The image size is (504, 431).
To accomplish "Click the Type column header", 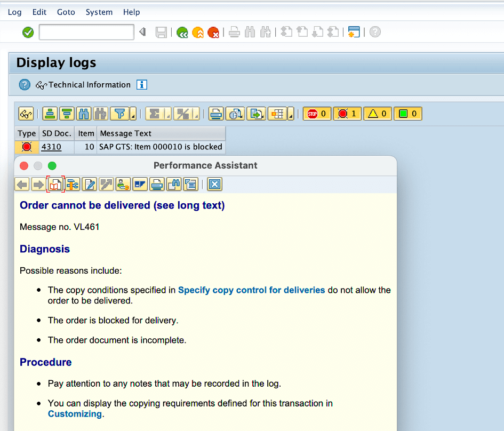I will tap(27, 133).
